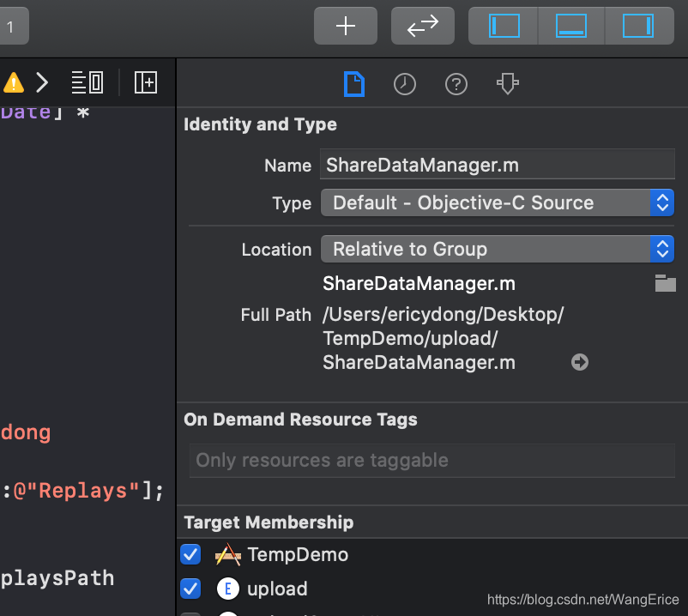Open the File inspector tab

[x=354, y=84]
